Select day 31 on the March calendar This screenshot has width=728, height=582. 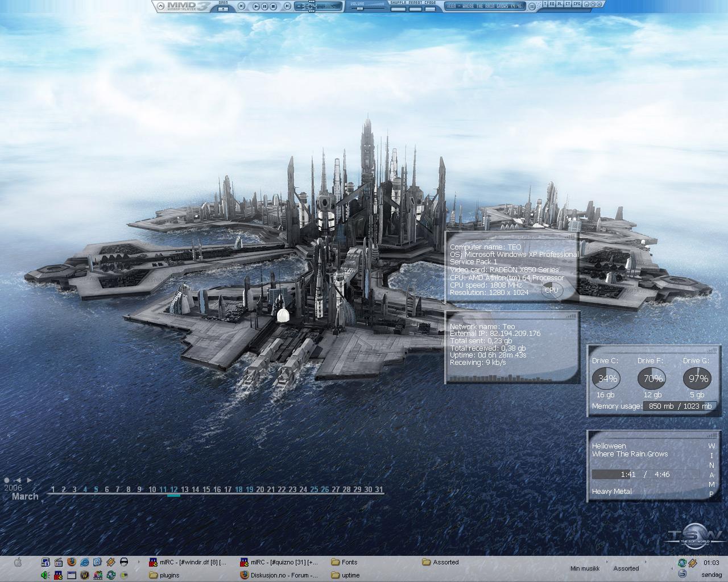click(x=379, y=489)
